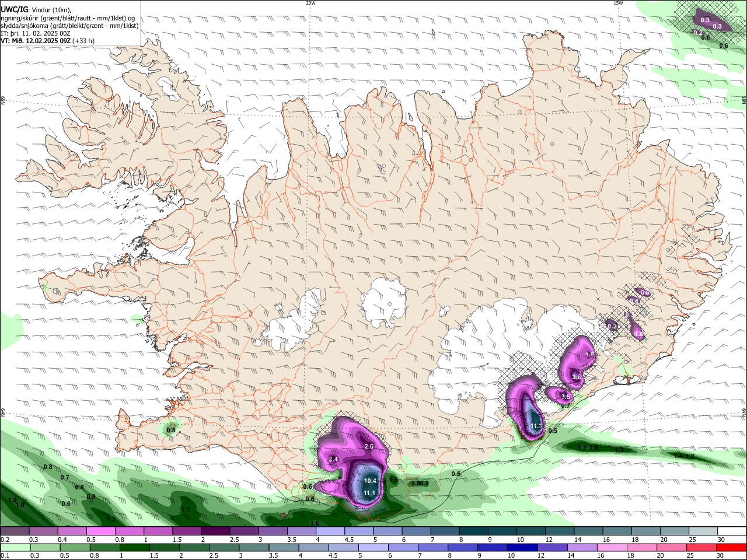
Task: Click the crimson 25 swatch in lower legend row
Action: pyautogui.click(x=702, y=547)
